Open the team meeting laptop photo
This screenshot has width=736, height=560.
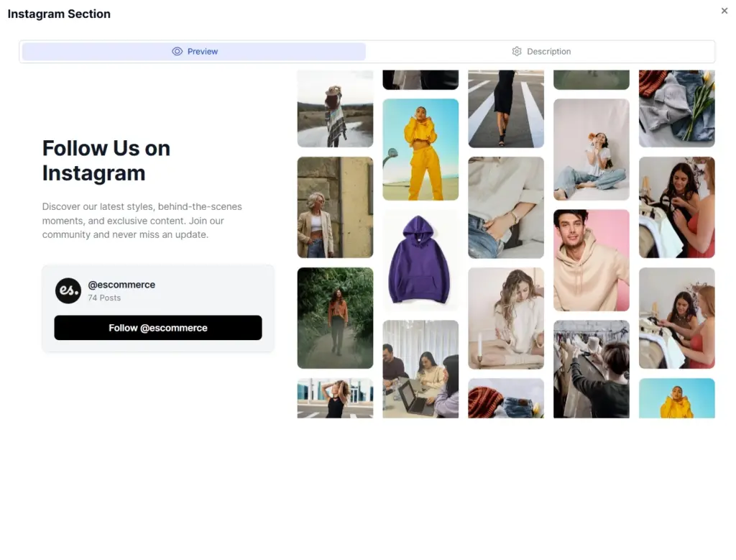(x=420, y=368)
